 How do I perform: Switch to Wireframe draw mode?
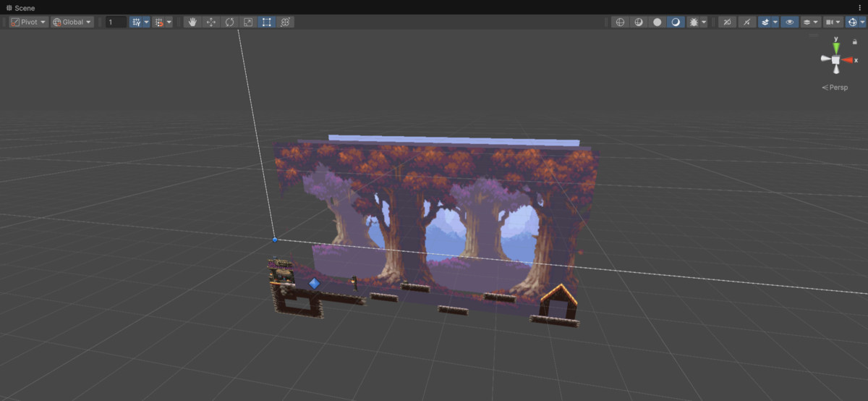click(x=620, y=22)
